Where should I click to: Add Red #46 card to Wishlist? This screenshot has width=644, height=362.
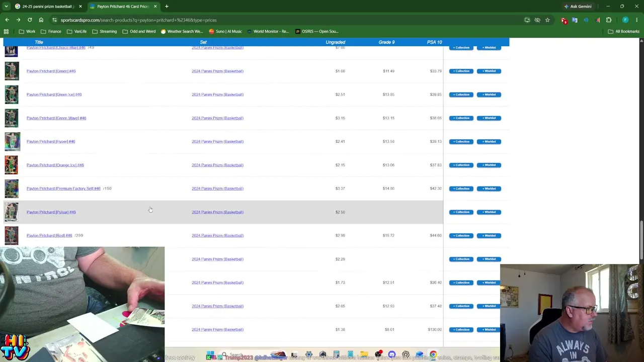(x=489, y=235)
